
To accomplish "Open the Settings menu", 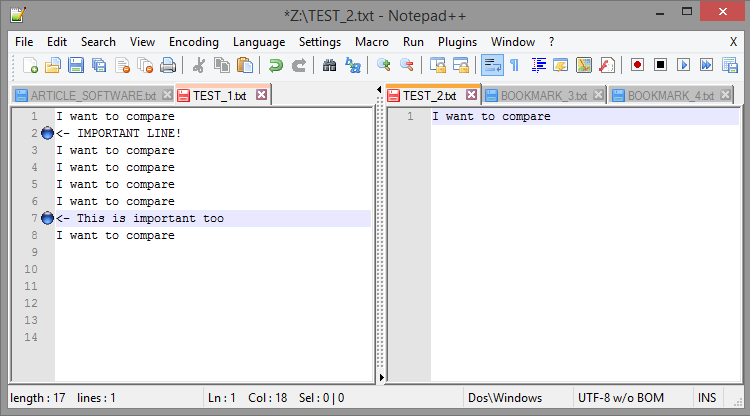I will [x=320, y=42].
